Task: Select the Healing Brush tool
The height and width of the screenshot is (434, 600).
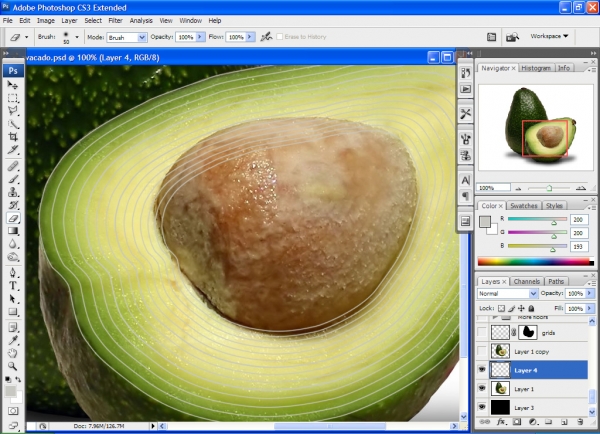Action: [x=13, y=166]
